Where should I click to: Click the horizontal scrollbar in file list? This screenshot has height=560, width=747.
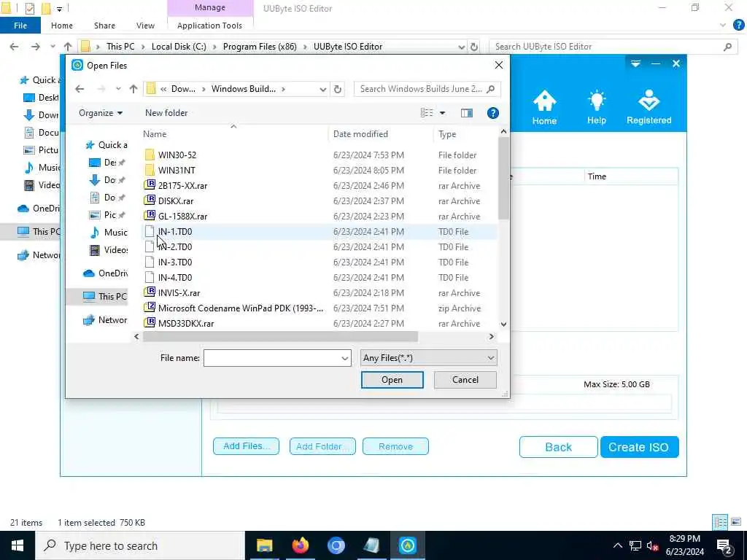pyautogui.click(x=280, y=337)
